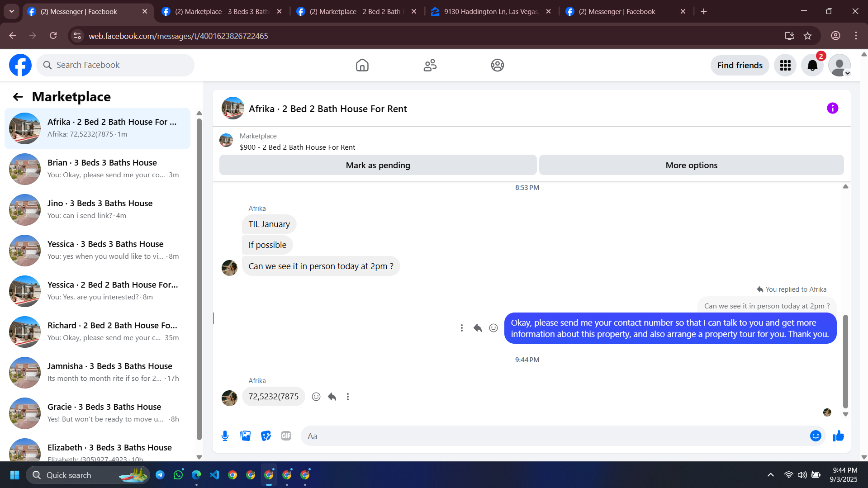Image resolution: width=868 pixels, height=488 pixels.
Task: Open Yessica 3 Beds 3 Baths conversation
Action: pyautogui.click(x=97, y=251)
